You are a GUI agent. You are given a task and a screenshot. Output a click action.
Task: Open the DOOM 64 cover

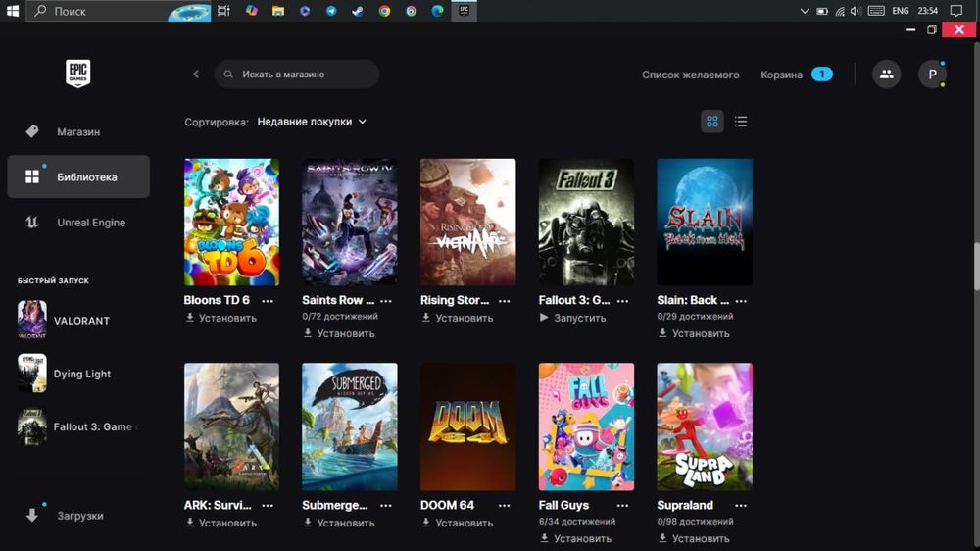click(x=468, y=426)
